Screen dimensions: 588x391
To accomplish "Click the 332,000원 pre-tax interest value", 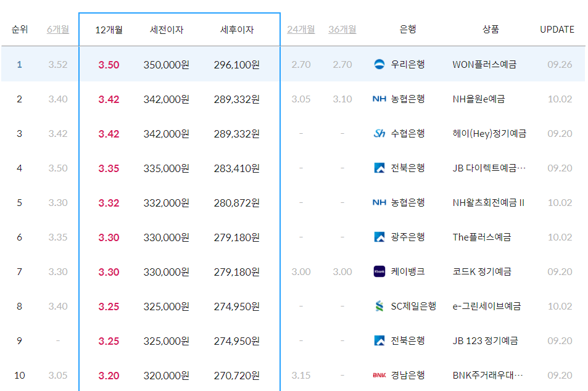I will click(166, 203).
